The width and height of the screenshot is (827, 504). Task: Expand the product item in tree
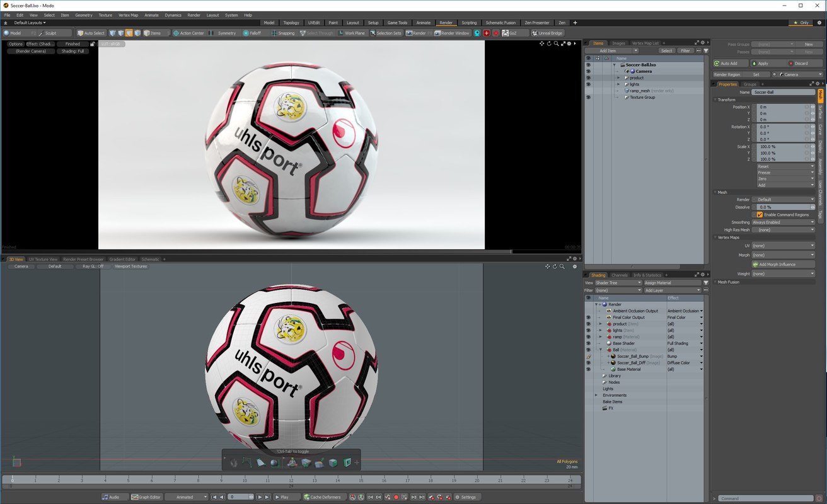(618, 78)
